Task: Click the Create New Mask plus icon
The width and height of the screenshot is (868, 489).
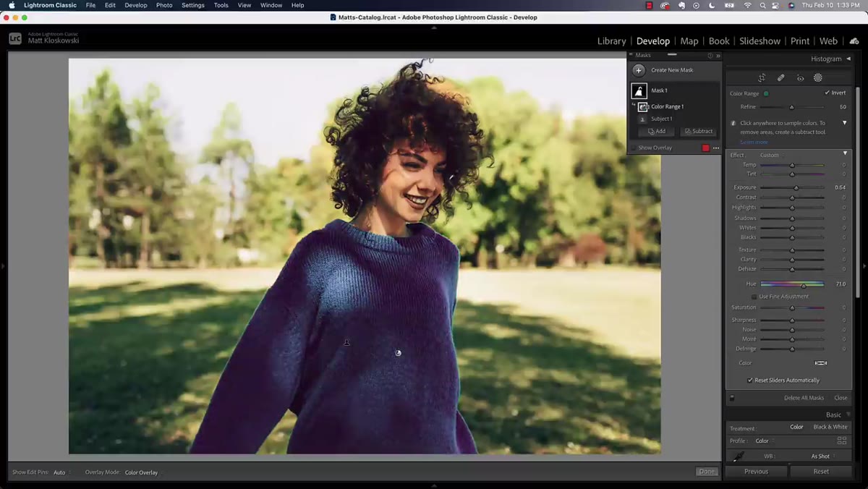Action: coord(639,70)
